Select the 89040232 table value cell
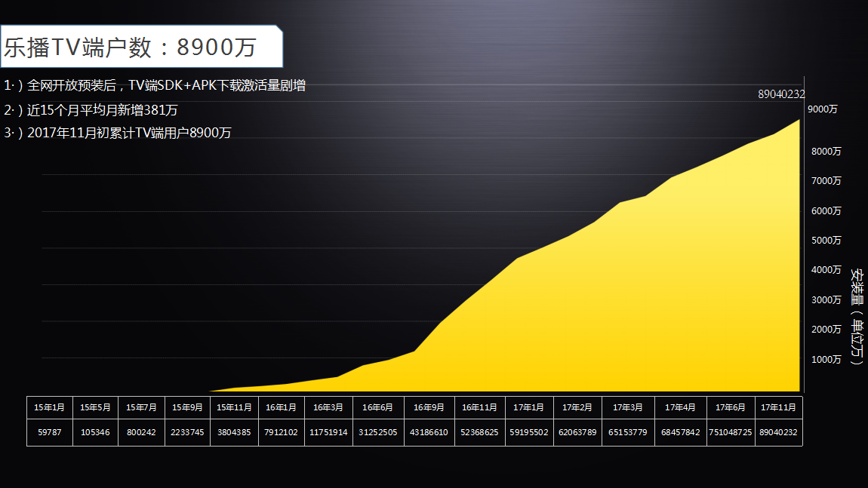The width and height of the screenshot is (868, 488). [x=778, y=433]
